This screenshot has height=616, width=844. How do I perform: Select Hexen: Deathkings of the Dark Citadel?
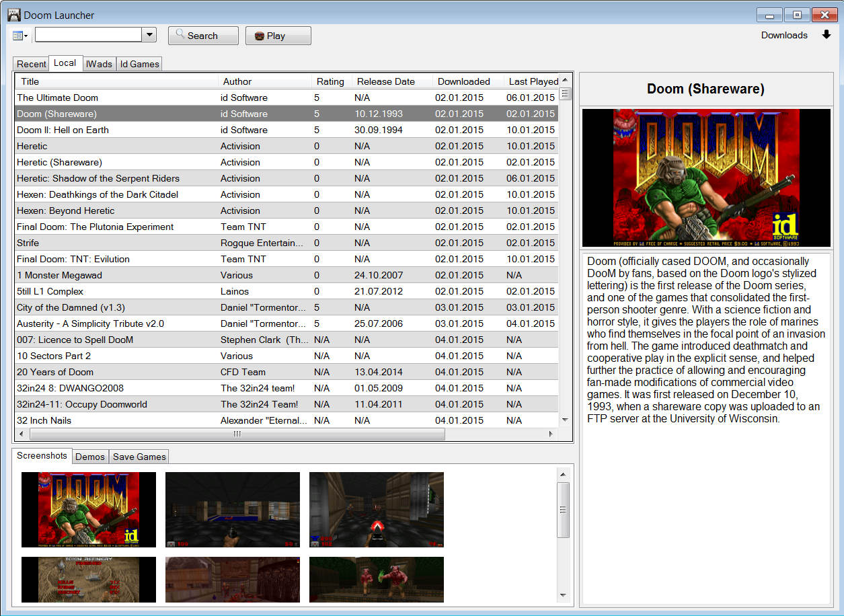tap(287, 194)
